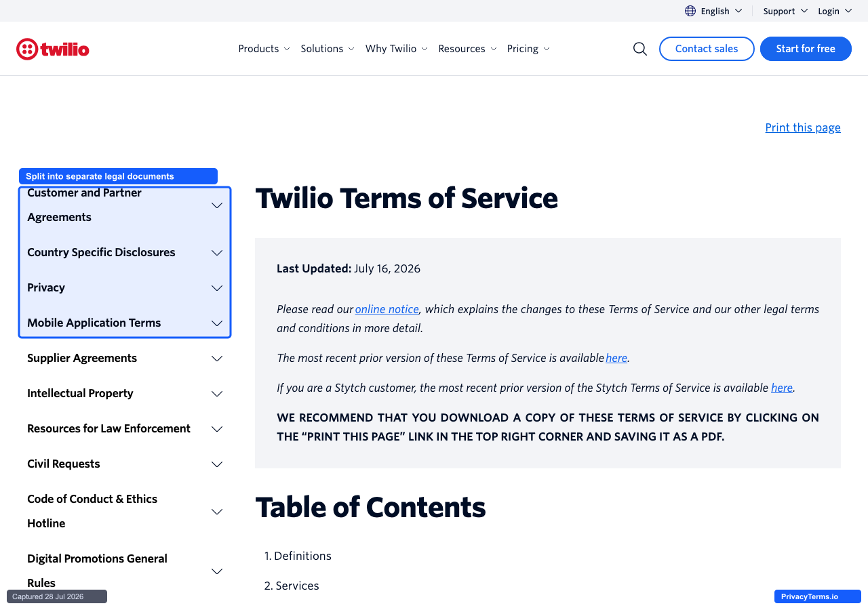This screenshot has height=610, width=868.
Task: Select Intellectual Property sidebar label
Action: (x=80, y=393)
